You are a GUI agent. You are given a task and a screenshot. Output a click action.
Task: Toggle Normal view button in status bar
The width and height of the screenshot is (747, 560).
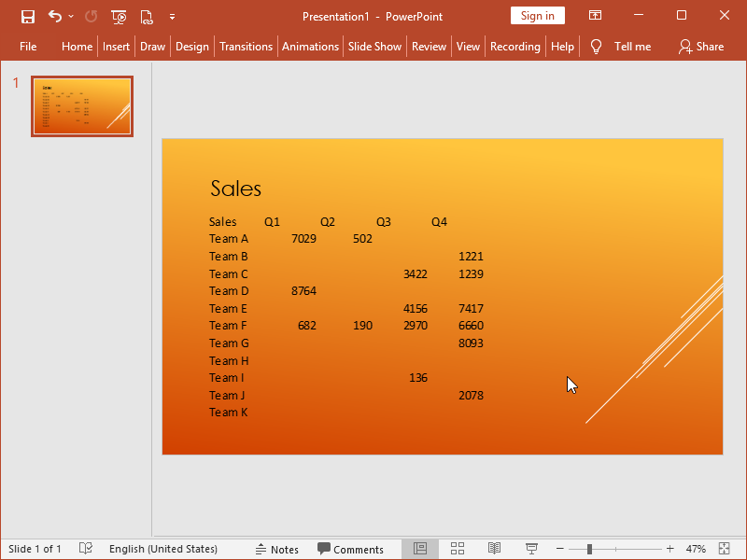(x=420, y=549)
